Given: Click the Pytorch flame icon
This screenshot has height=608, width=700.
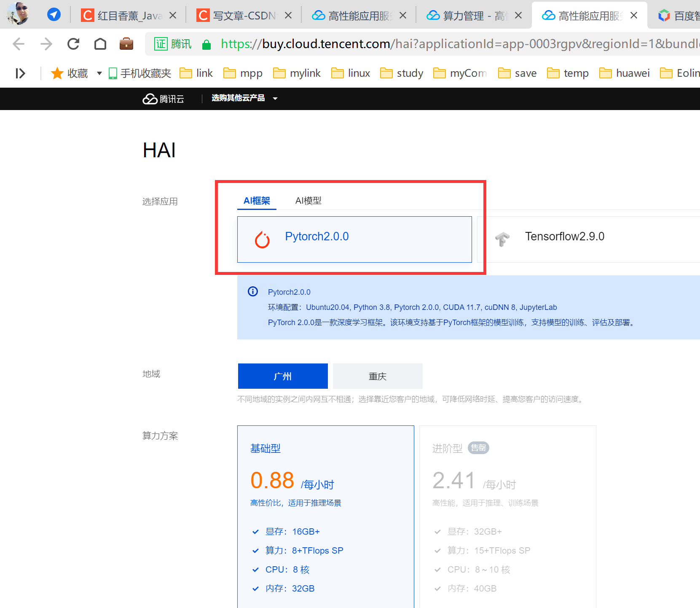Looking at the screenshot, I should pyautogui.click(x=262, y=239).
